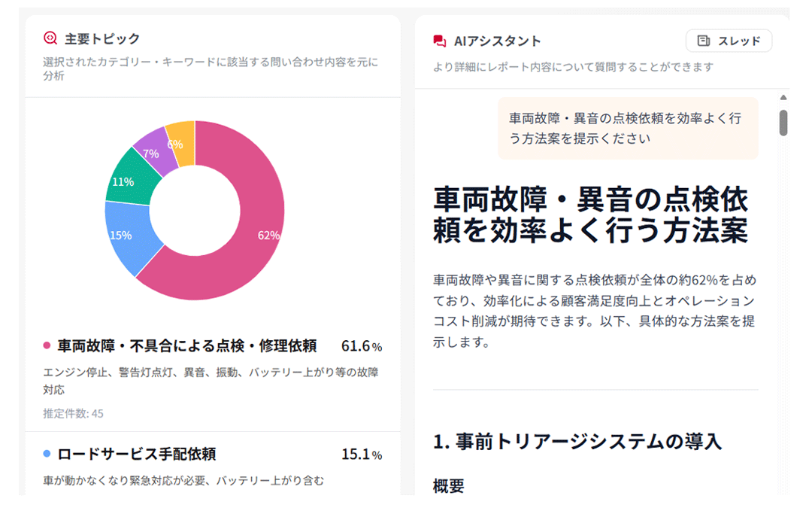Viewport: 812px width, 520px height.
Task: Click the 推定件数: 45 estimate text
Action: [x=73, y=414]
